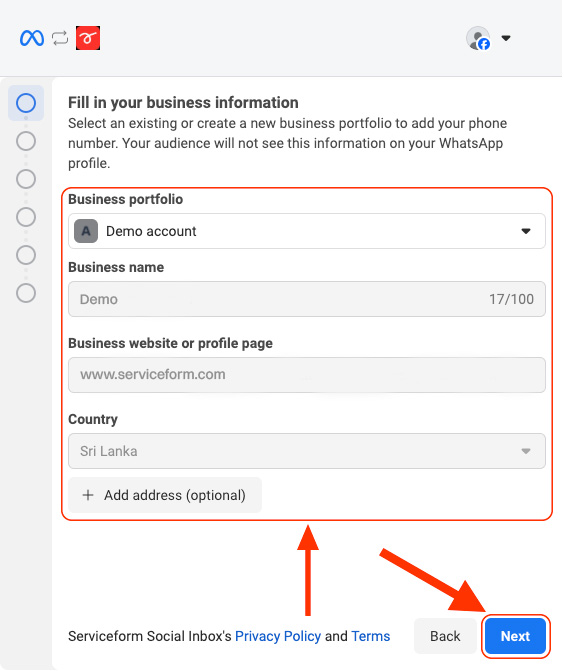Click the Business name Demo field

point(307,299)
